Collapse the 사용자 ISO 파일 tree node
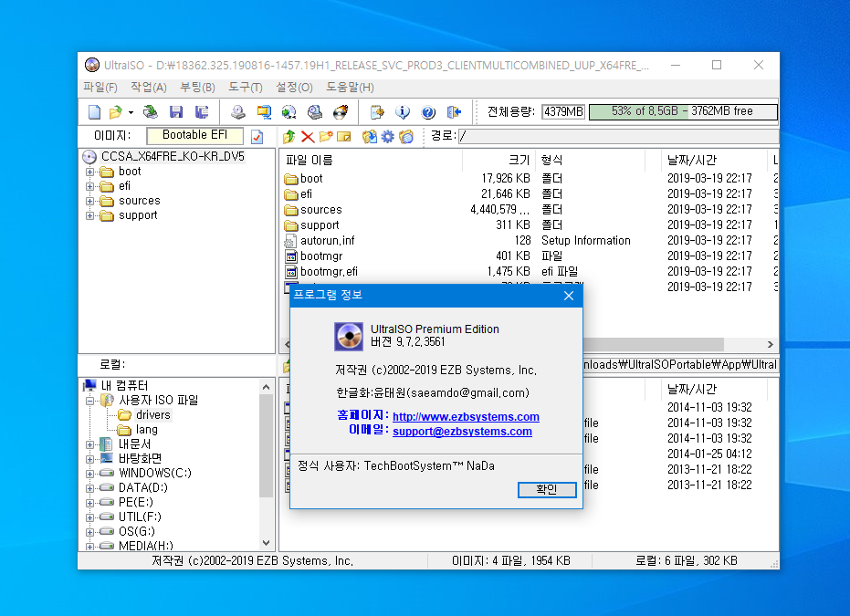Image resolution: width=850 pixels, height=616 pixels. coord(90,401)
